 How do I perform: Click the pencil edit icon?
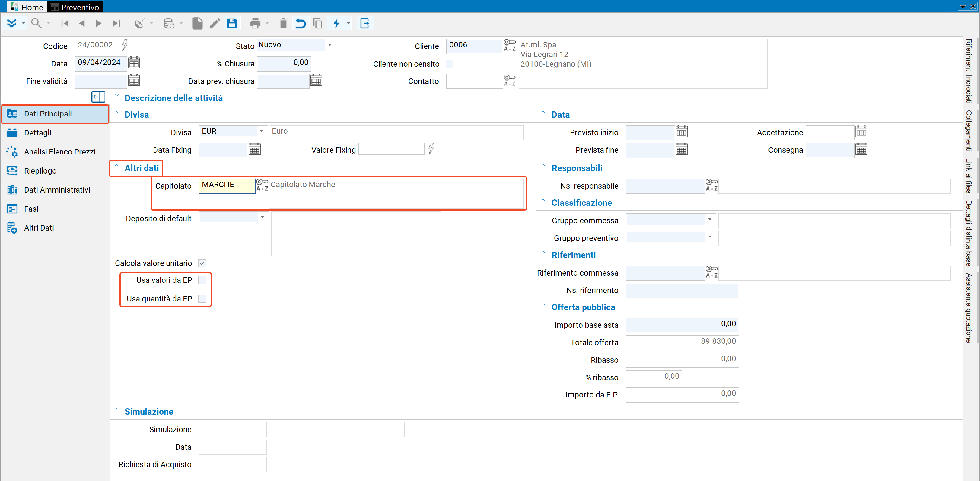click(x=215, y=23)
